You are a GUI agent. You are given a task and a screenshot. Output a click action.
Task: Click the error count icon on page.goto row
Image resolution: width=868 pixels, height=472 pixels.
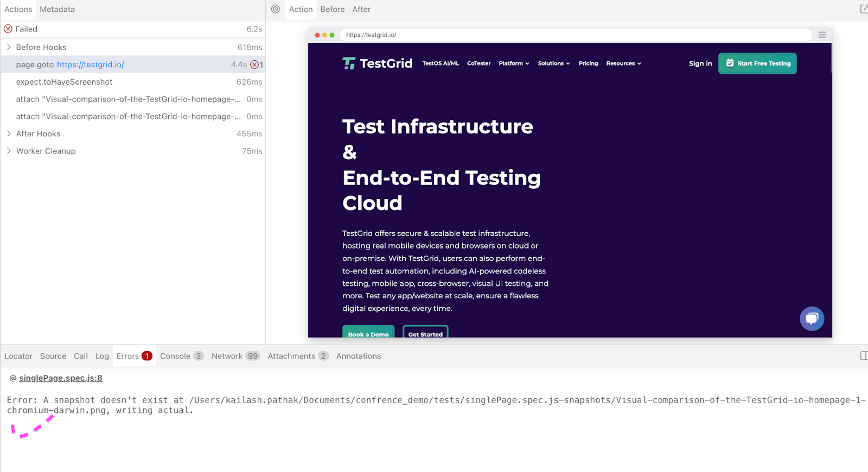tap(254, 65)
